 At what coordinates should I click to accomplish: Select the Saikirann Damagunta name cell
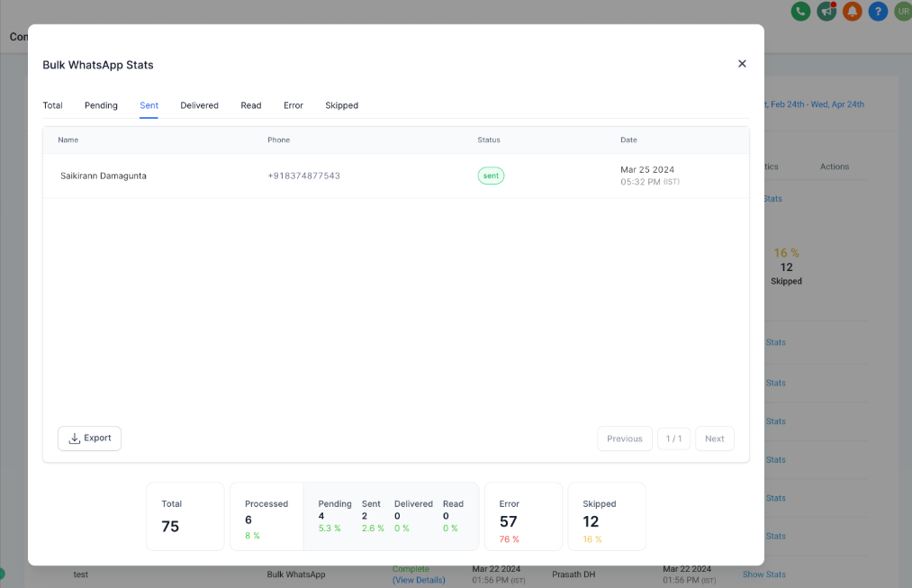click(104, 176)
